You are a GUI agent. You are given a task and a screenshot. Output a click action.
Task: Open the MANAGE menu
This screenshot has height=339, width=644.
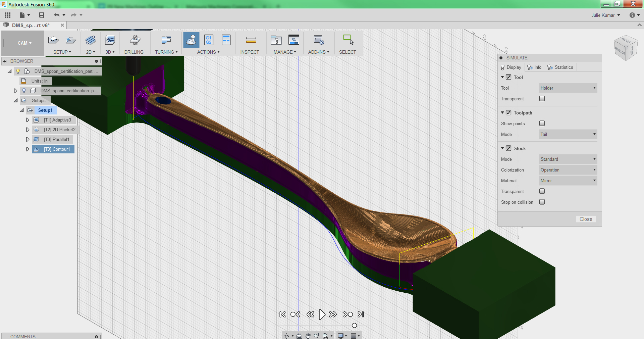click(285, 52)
